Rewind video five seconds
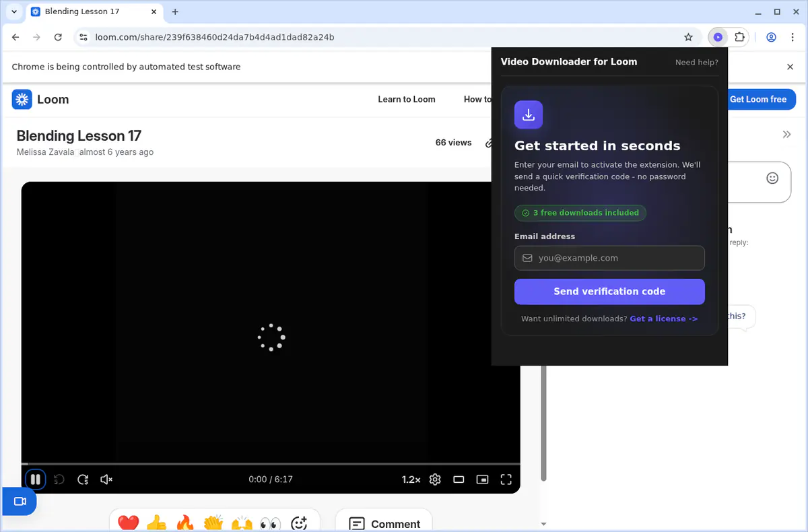 click(59, 479)
